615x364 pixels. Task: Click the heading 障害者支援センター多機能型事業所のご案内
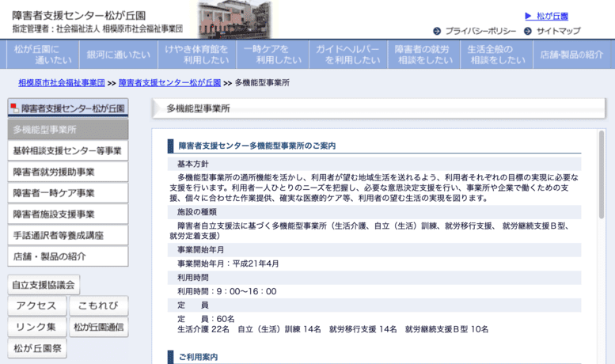tap(257, 146)
